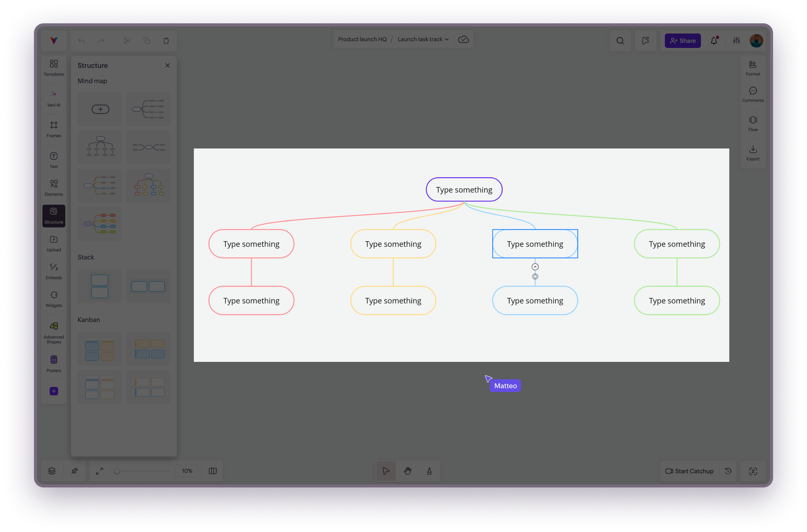This screenshot has height=532, width=807.
Task: Click the scissors cut icon
Action: pyautogui.click(x=127, y=41)
